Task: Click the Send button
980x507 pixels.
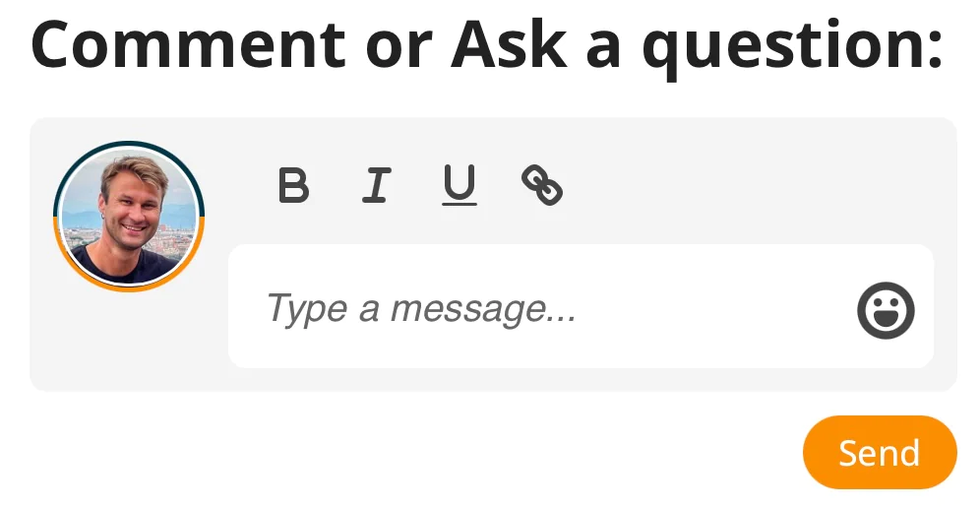Action: click(880, 453)
